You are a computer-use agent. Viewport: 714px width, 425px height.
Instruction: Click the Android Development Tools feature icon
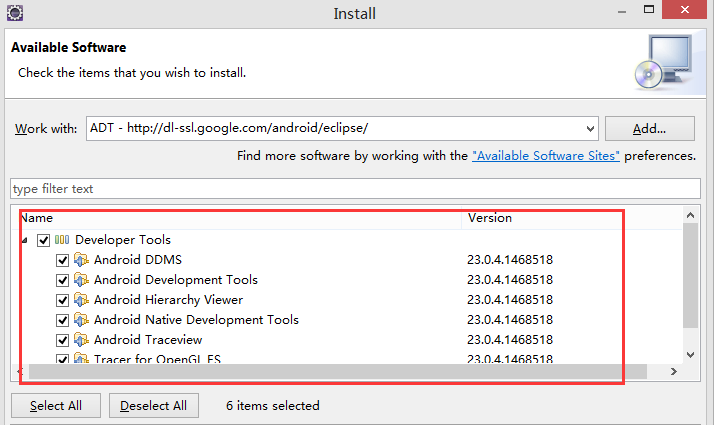click(82, 280)
